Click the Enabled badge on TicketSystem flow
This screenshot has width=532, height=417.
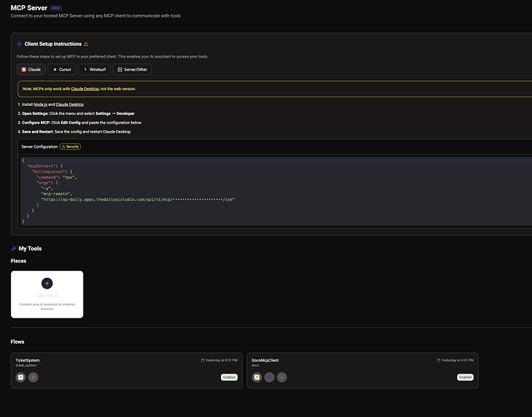pos(229,377)
